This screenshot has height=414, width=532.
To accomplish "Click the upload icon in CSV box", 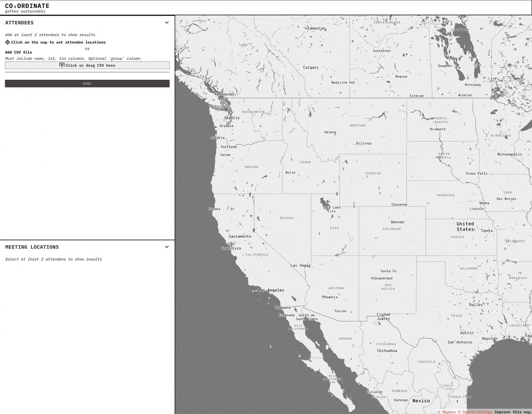I will 62,66.
